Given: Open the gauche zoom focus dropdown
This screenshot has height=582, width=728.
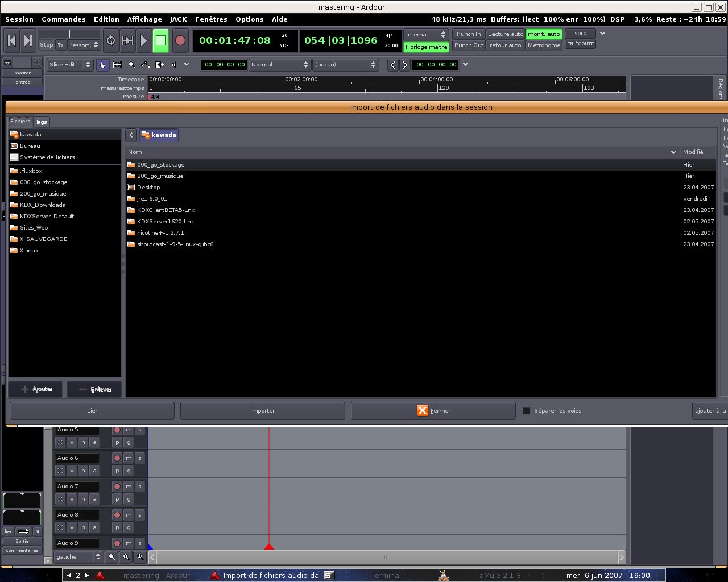Looking at the screenshot, I should coord(78,557).
